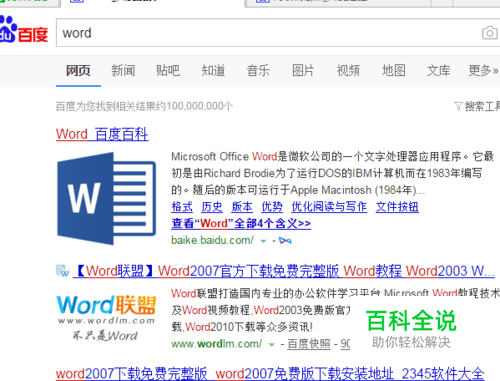Open the 知道 tab
The image size is (500, 381).
click(x=213, y=71)
